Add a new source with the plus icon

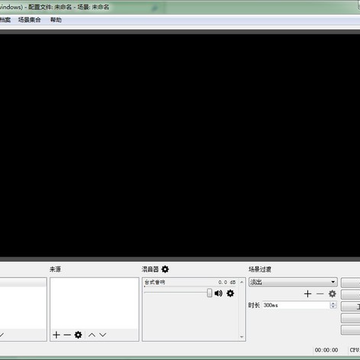56,335
